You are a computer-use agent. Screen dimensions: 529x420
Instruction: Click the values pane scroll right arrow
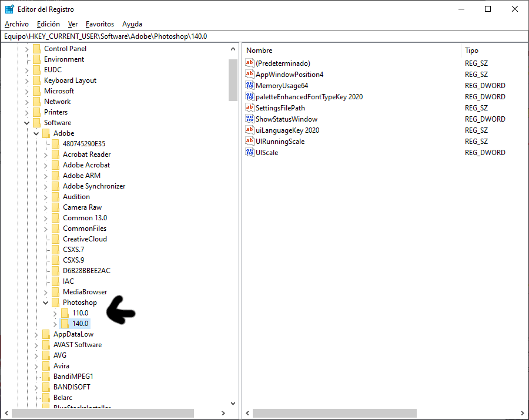click(x=523, y=414)
